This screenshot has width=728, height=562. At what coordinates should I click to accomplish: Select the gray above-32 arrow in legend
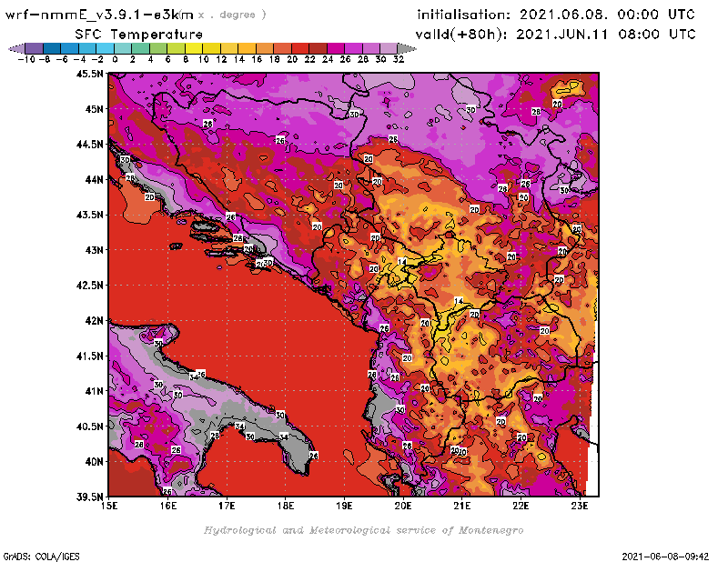[406, 49]
